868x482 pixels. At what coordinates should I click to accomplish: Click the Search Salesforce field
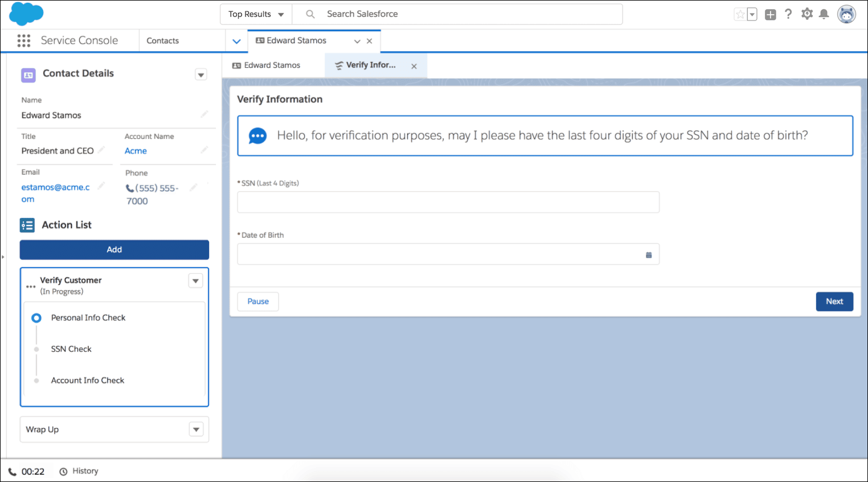point(457,14)
